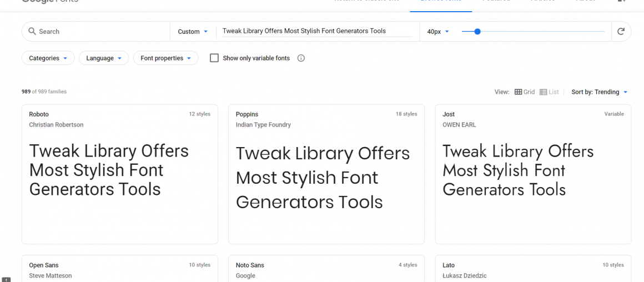Tick Show only variable fonts checkbox
The height and width of the screenshot is (282, 644).
[x=214, y=58]
